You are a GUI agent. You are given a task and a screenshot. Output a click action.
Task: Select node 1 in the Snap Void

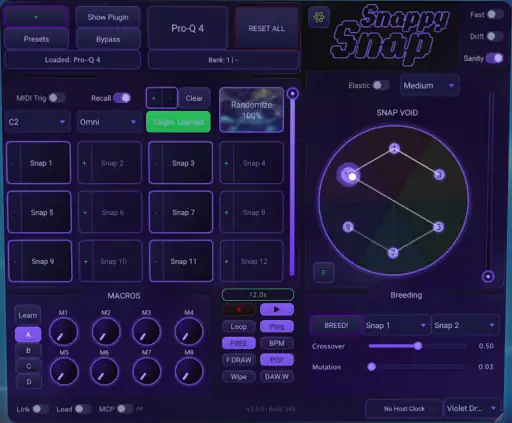tap(394, 148)
